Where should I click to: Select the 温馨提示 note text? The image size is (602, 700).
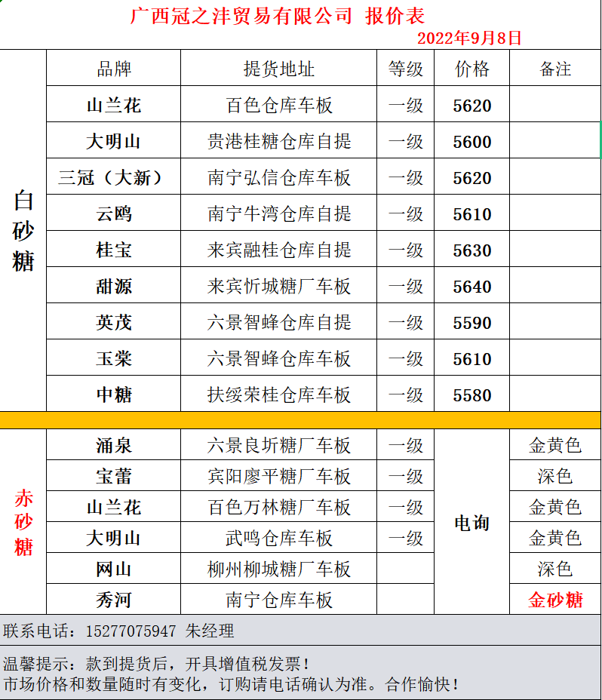pos(156,664)
